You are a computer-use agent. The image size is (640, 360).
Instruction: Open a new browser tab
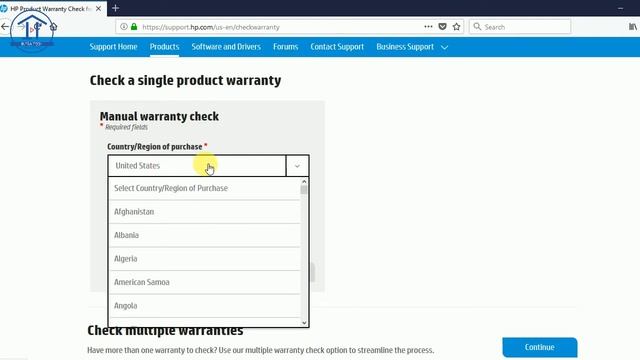pyautogui.click(x=116, y=8)
